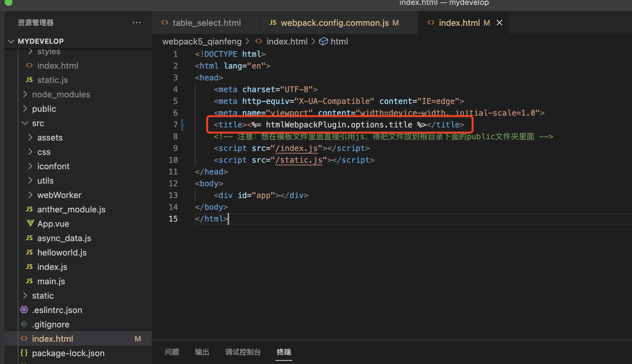The image size is (632, 364).
Task: Switch to the webpack.config.common.js tab
Action: click(x=334, y=23)
